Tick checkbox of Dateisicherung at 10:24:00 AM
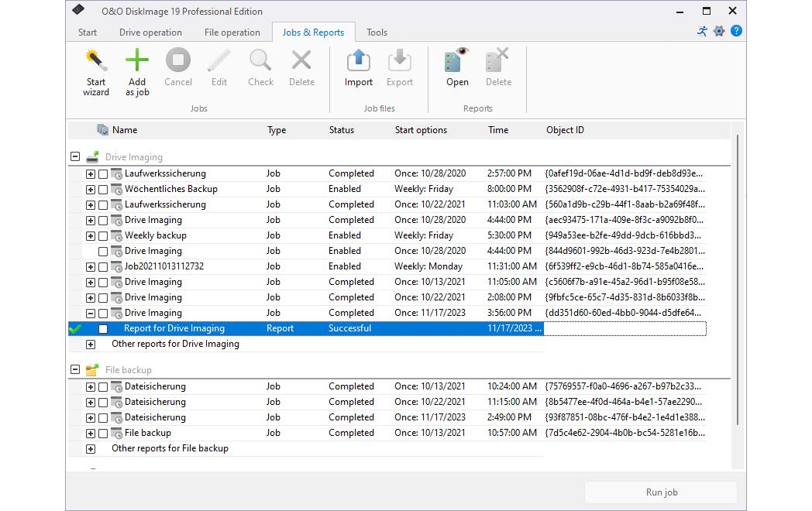This screenshot has height=511, width=812. coord(103,387)
